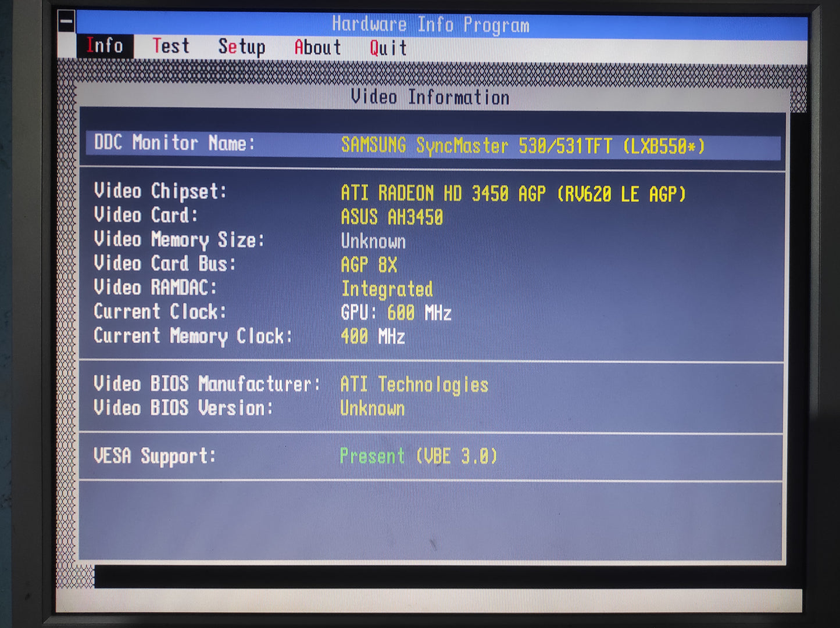Open the About menu
840x628 pixels.
tap(317, 48)
